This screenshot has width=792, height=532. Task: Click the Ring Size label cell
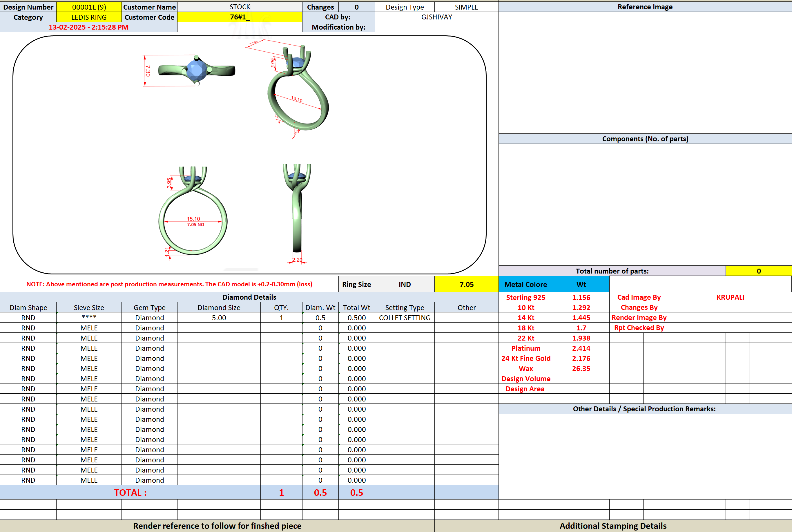356,284
